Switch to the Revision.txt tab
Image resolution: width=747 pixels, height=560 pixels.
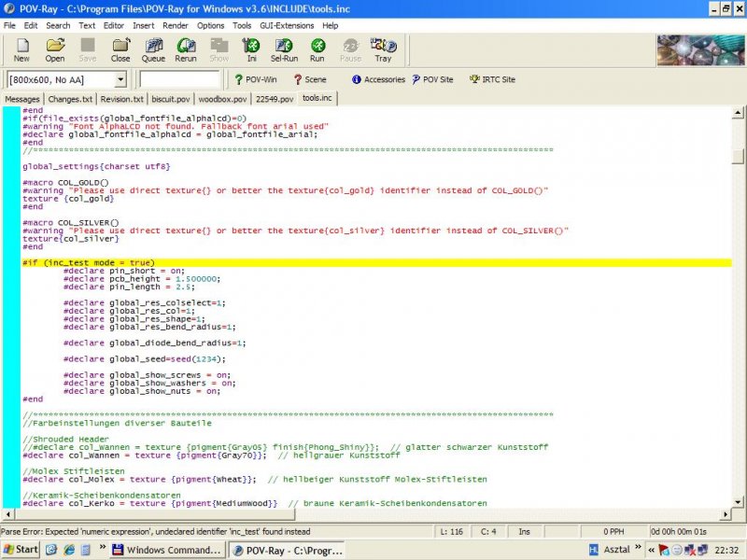(122, 99)
